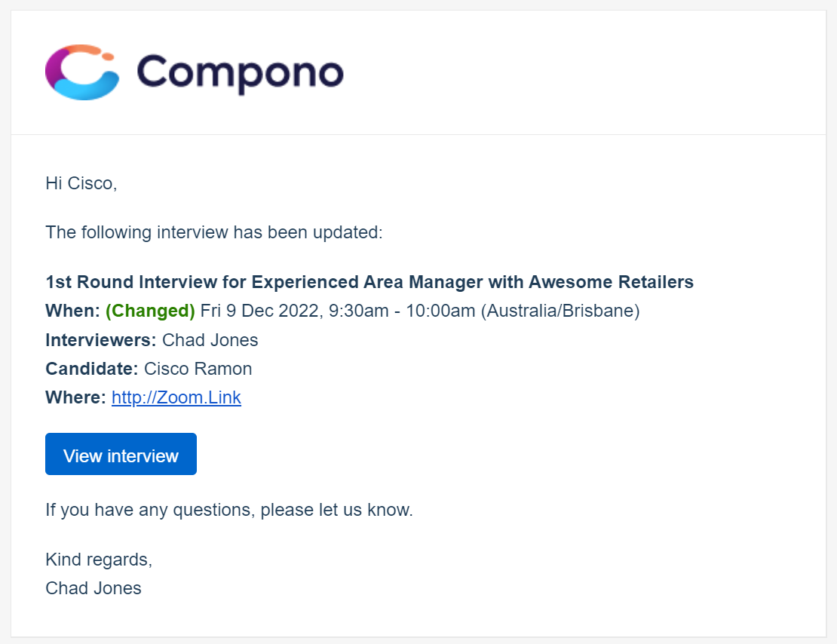Viewport: 837px width, 644px height.
Task: Click the 'Interviewers:' bold label
Action: [x=101, y=340]
